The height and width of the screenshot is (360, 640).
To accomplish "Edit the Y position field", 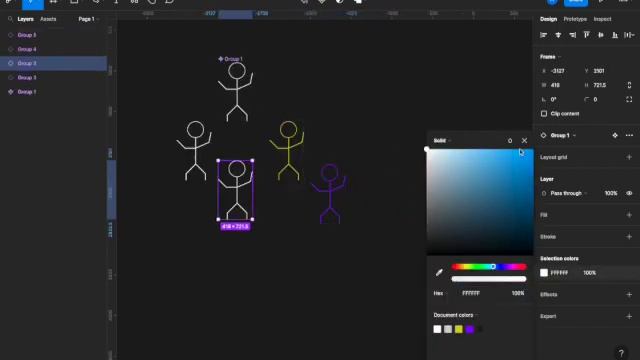I will click(x=598, y=71).
